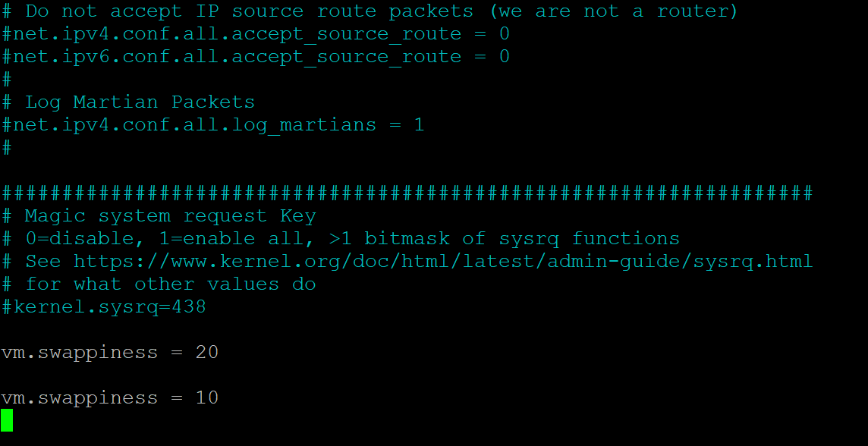Image resolution: width=868 pixels, height=446 pixels.
Task: Click the net.ipv6 accept_source_route line
Action: [x=256, y=57]
